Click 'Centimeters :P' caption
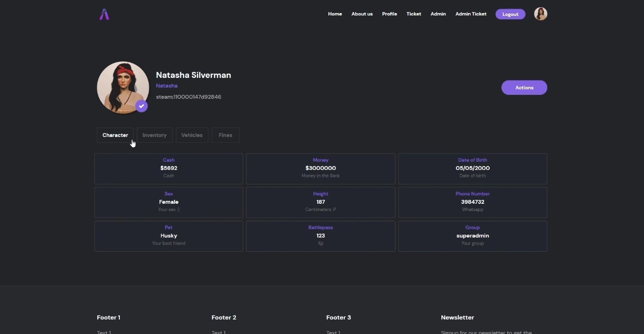 (x=321, y=210)
